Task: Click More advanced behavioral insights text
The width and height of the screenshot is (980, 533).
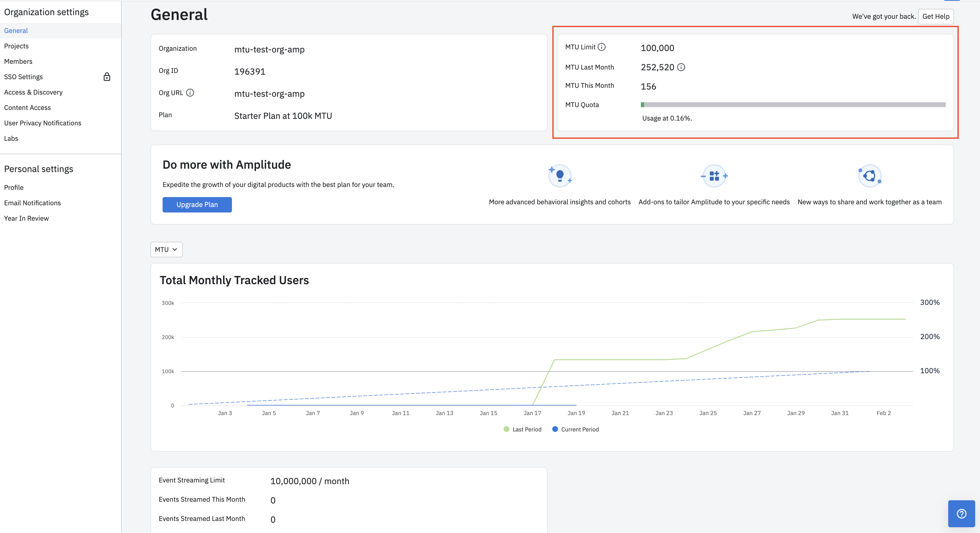Action: click(x=560, y=202)
